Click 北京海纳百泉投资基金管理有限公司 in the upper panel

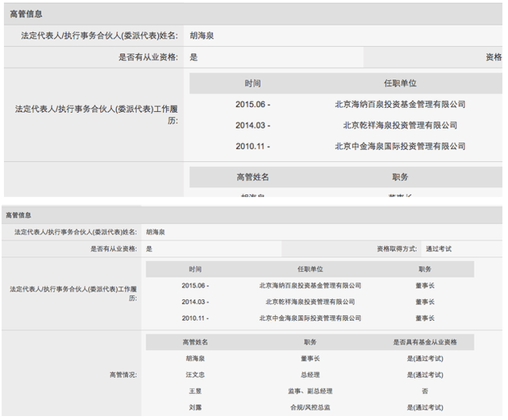(x=400, y=105)
